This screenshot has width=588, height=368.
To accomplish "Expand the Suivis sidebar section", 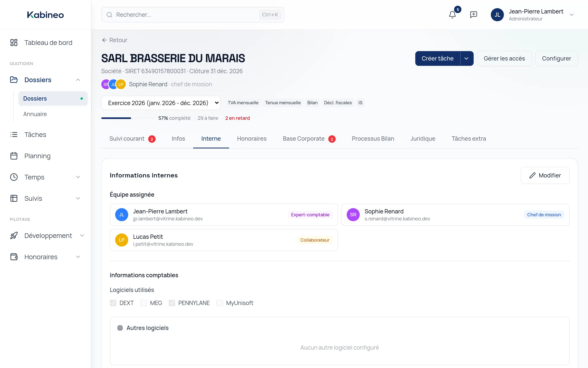I will (78, 198).
